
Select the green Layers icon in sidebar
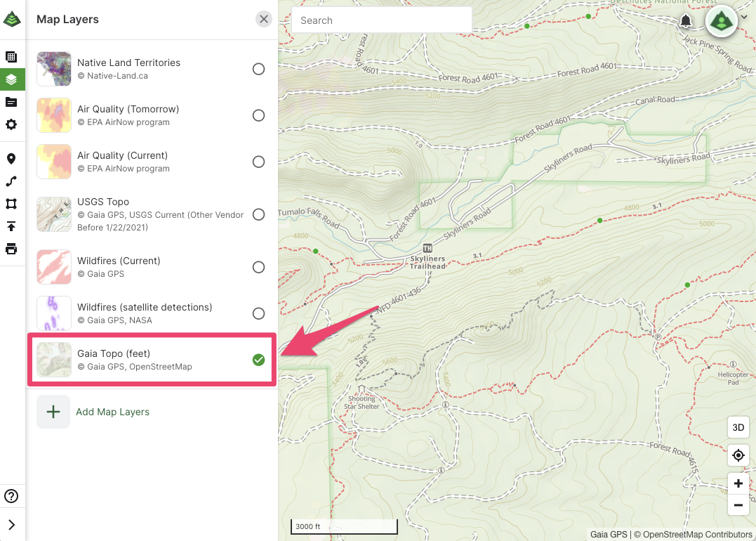11,79
